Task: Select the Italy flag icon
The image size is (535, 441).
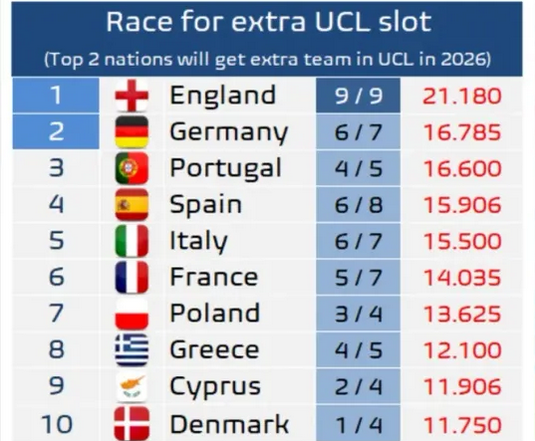Action: 132,241
